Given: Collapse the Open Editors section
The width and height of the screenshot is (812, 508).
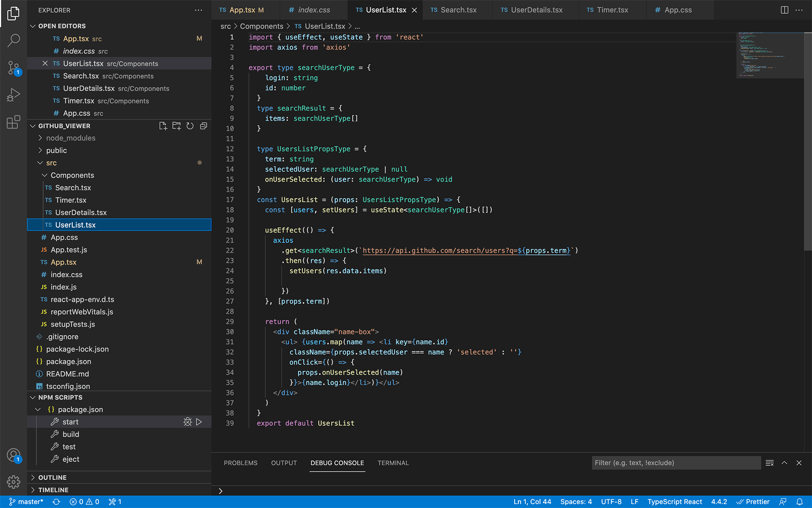Looking at the screenshot, I should (32, 26).
